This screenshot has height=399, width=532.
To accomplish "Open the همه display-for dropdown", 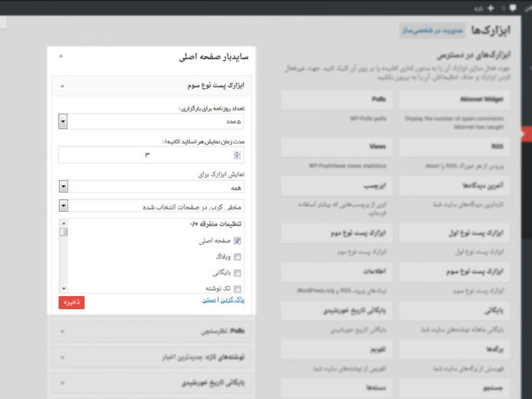I will point(63,186).
